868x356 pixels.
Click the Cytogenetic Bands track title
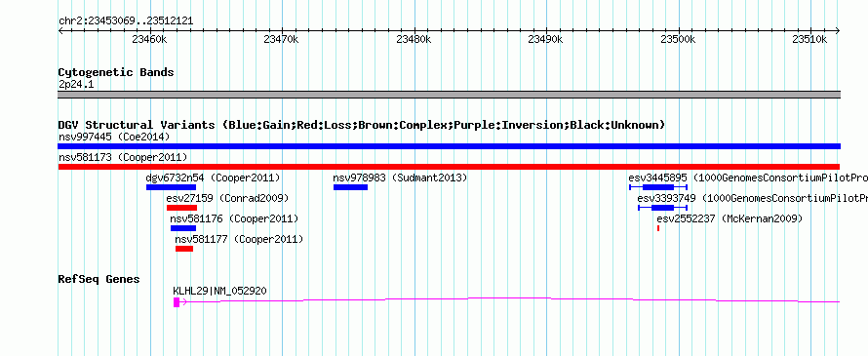click(x=116, y=72)
